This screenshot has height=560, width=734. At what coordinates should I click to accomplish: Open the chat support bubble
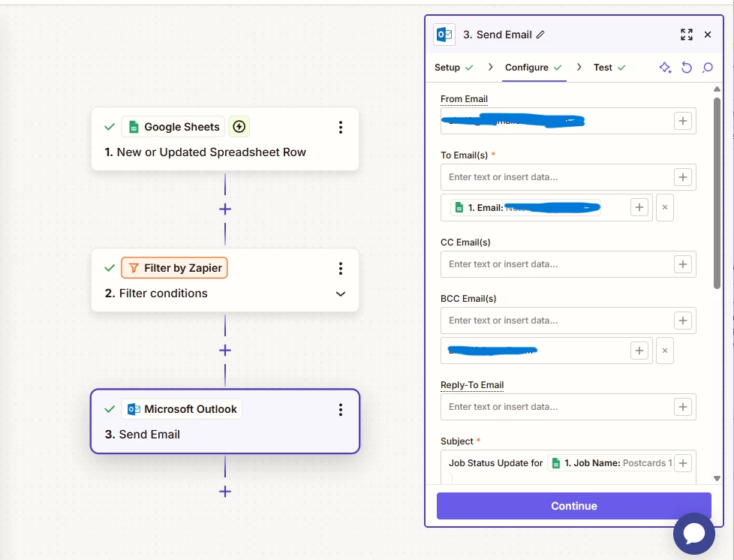pyautogui.click(x=693, y=533)
